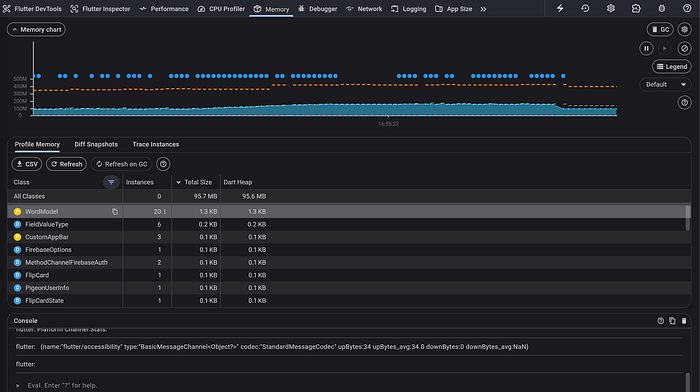Sort by Dart Heap column
Screen dimensions: 700x392
click(238, 182)
